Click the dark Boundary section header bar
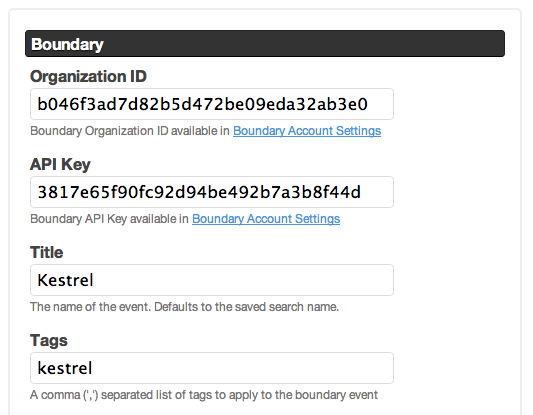The height and width of the screenshot is (415, 533). pos(265,44)
